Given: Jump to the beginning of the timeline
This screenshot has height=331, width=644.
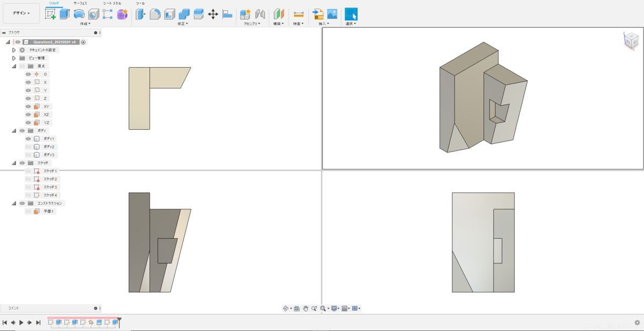Looking at the screenshot, I should tap(4, 322).
